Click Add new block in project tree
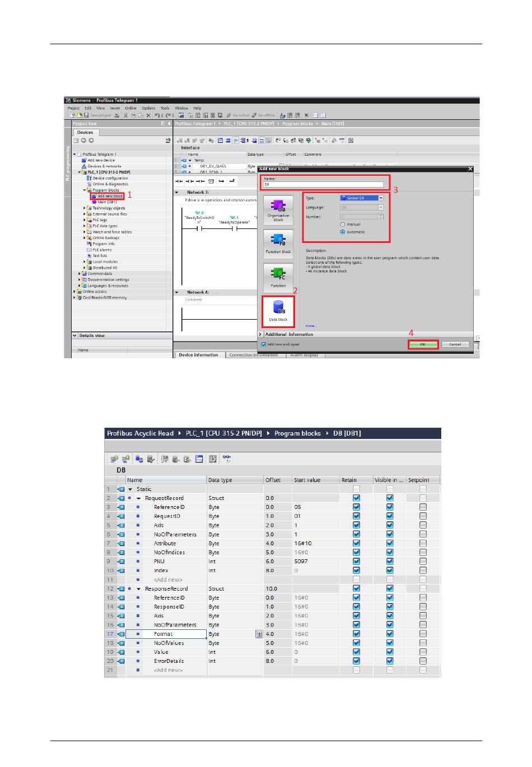Screen dimensions: 532x767 [110, 196]
